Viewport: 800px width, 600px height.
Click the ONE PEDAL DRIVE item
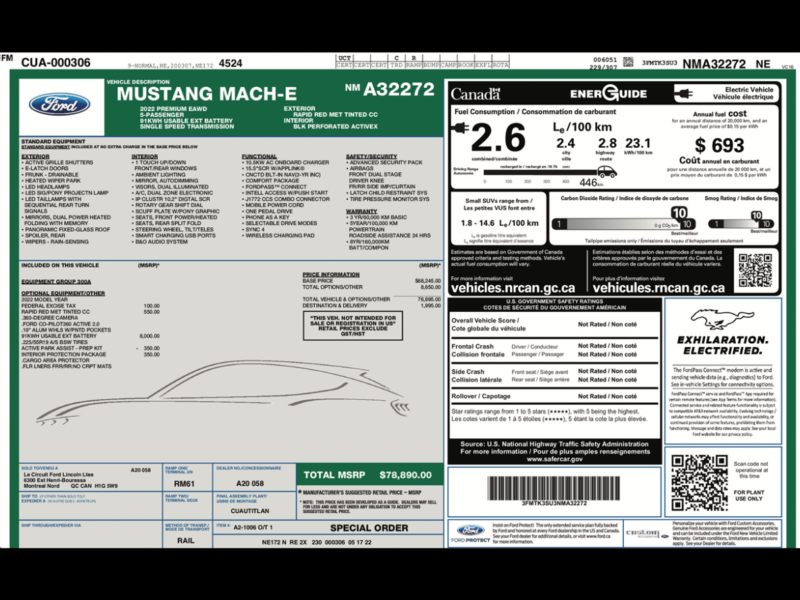(x=268, y=211)
